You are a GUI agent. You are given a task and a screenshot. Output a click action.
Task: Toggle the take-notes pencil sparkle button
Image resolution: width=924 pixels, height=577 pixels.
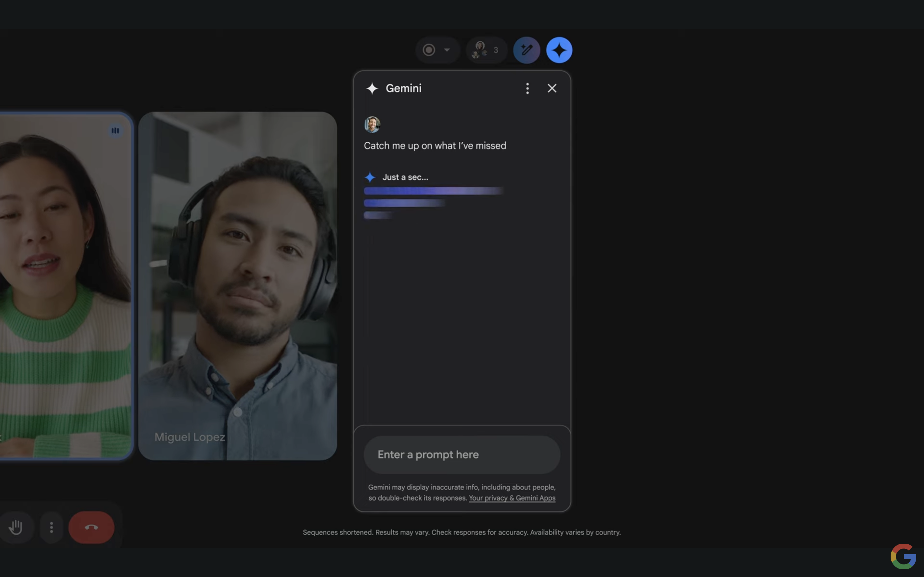526,50
